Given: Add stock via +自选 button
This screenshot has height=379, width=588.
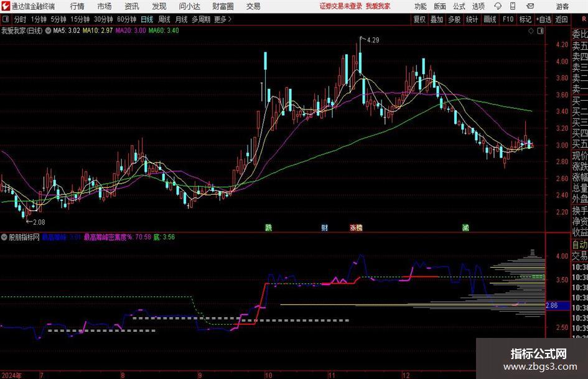Looking at the screenshot, I should (x=543, y=19).
